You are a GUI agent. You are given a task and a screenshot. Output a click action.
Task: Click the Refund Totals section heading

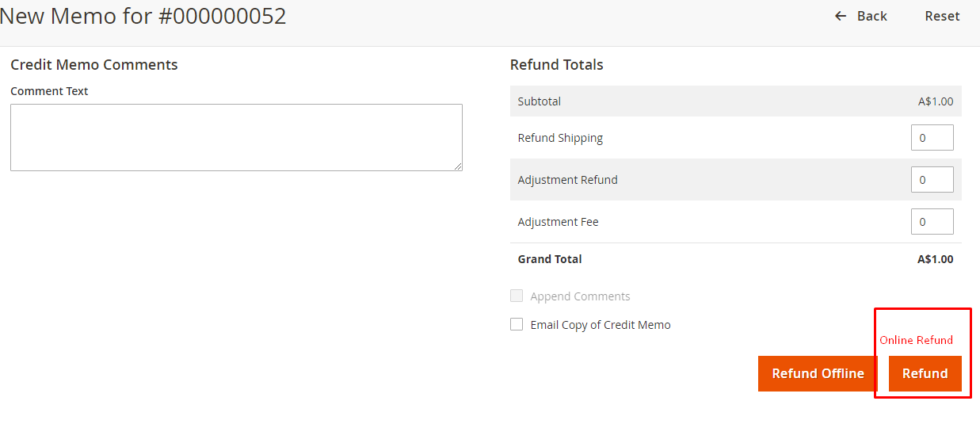(x=556, y=65)
